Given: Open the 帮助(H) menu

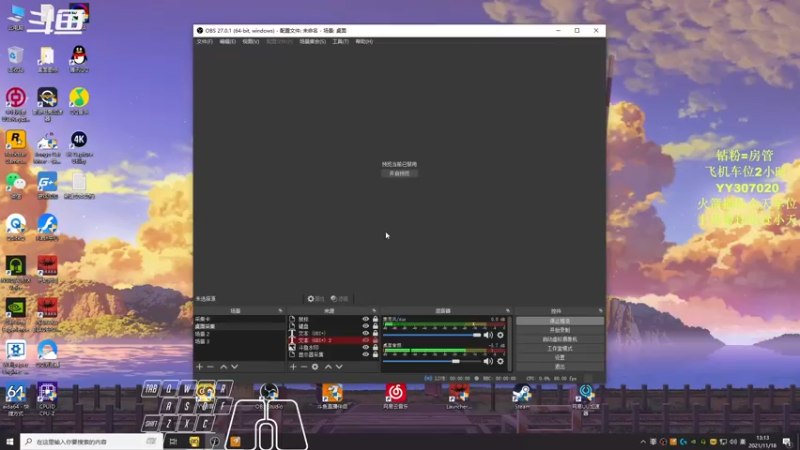Looking at the screenshot, I should [x=364, y=41].
